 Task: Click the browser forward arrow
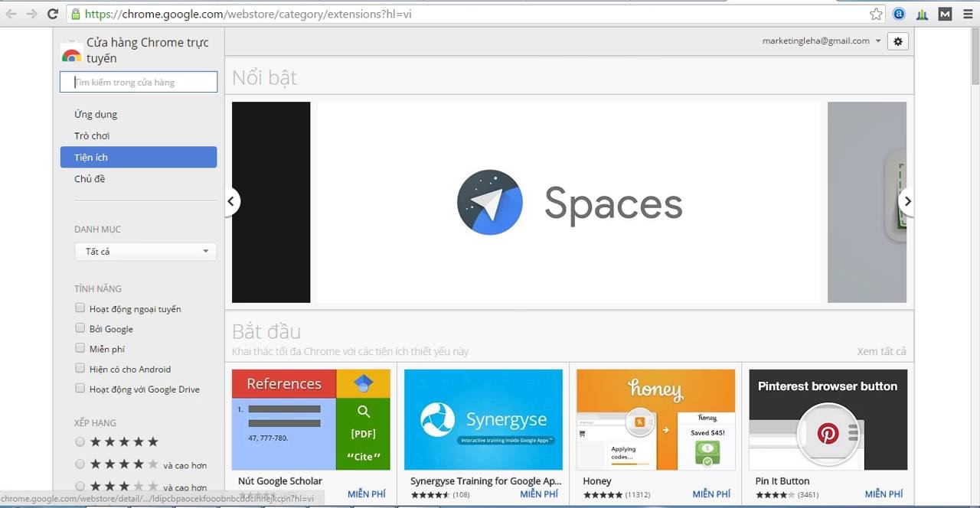pyautogui.click(x=31, y=14)
